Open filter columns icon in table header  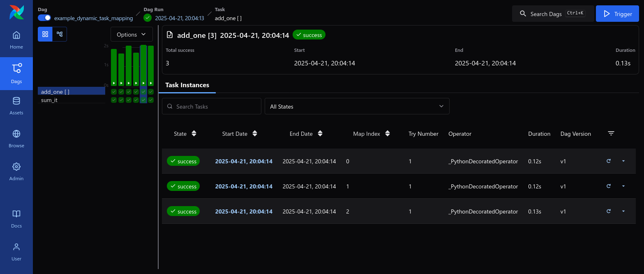[x=611, y=134]
